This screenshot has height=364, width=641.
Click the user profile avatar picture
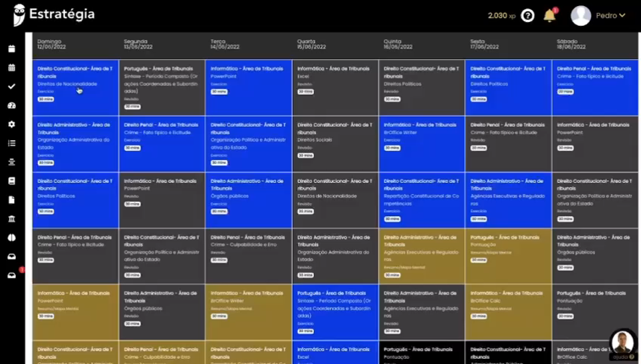(x=580, y=15)
